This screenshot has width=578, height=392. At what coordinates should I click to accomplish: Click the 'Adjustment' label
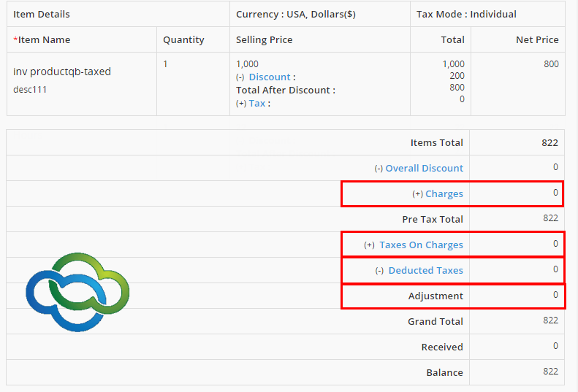tap(436, 296)
